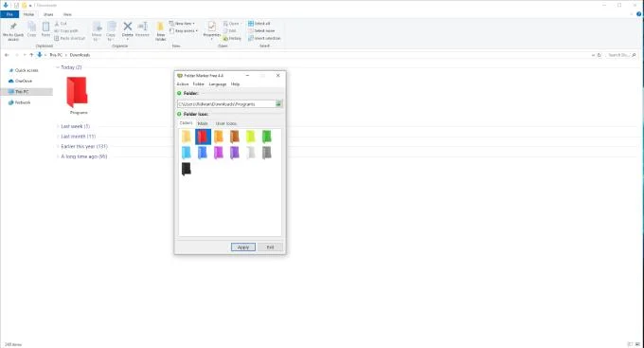The image size is (644, 348).
Task: Switch to the Colors tab
Action: (186, 123)
